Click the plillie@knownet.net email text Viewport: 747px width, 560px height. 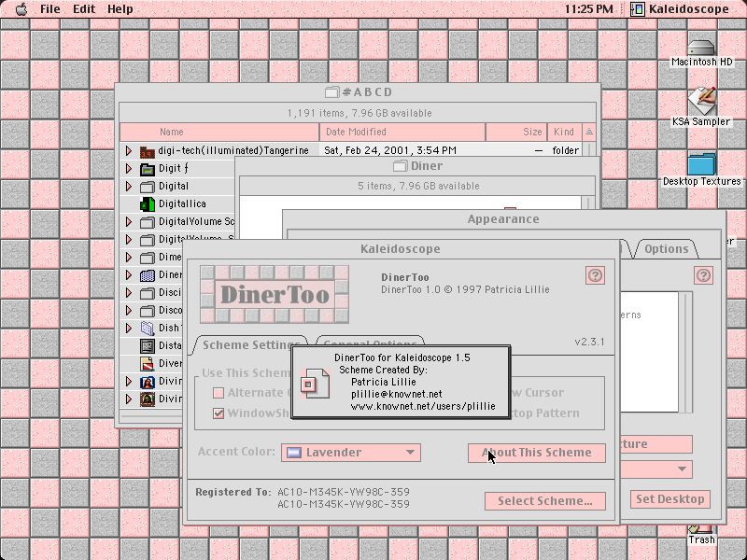click(x=396, y=394)
